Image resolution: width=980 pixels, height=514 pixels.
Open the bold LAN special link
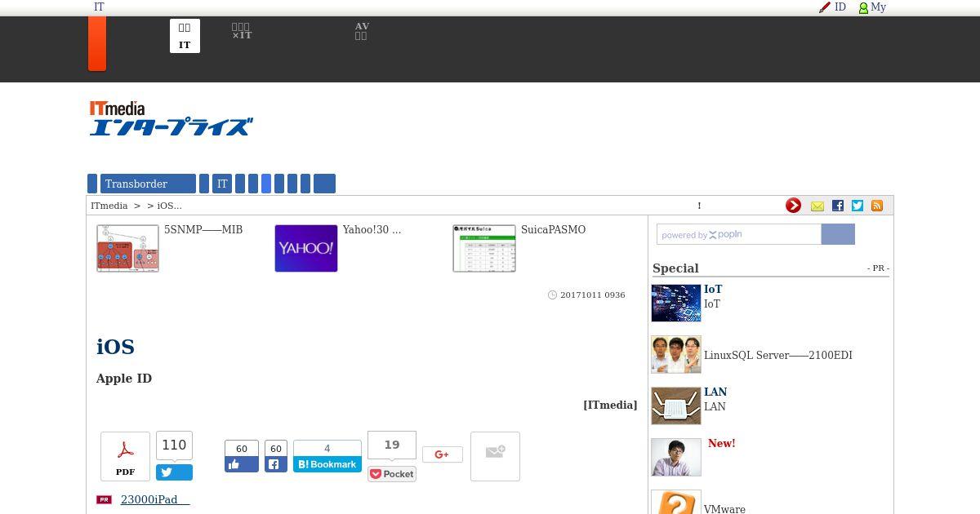(x=715, y=392)
